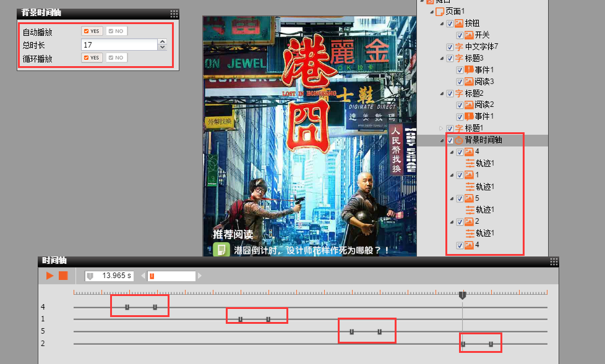Click the text icon beside 标题2
605x364 pixels.
click(459, 93)
